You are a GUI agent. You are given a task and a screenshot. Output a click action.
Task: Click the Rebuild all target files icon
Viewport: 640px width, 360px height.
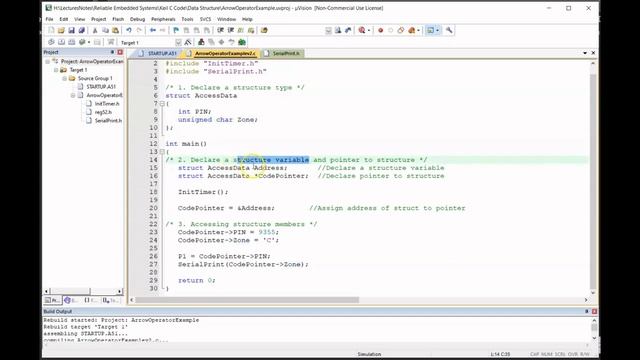[71, 42]
